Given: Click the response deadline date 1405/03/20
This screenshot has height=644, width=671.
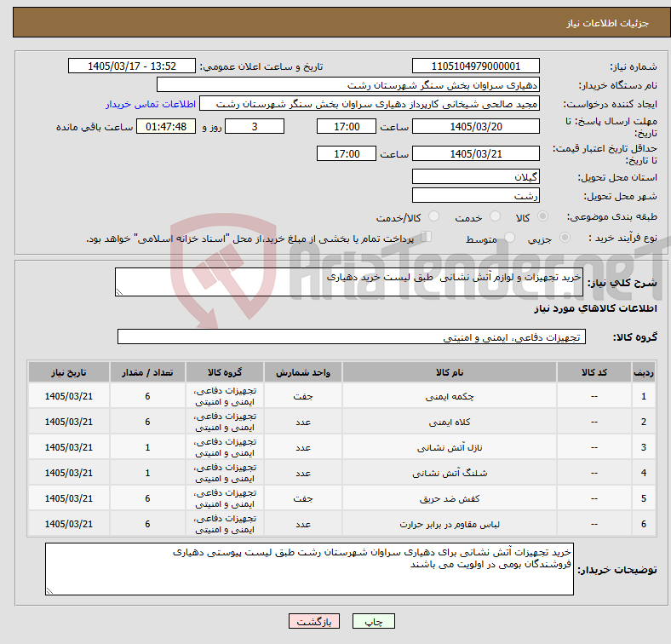Looking at the screenshot, I should coord(476,126).
